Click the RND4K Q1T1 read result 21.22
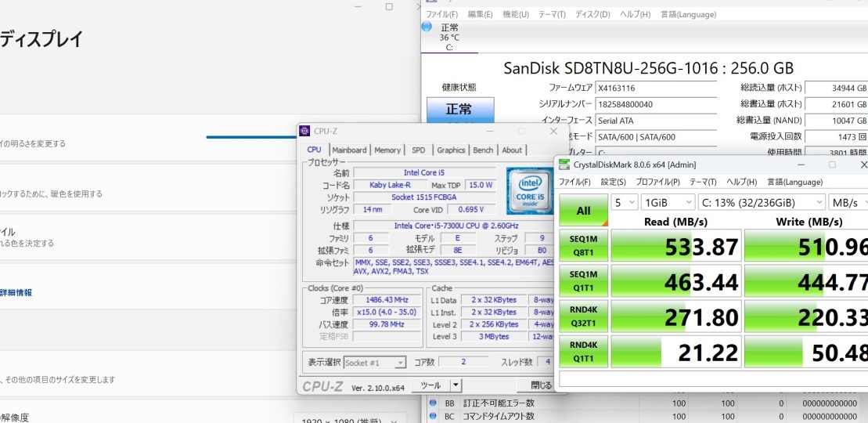Viewport: 868px width, 423px height. tap(675, 352)
